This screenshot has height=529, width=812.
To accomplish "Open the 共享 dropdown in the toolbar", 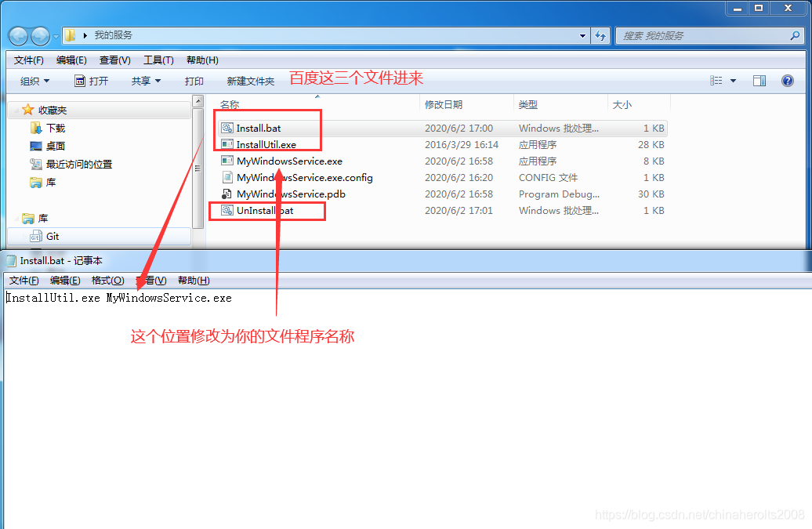I will (x=146, y=82).
